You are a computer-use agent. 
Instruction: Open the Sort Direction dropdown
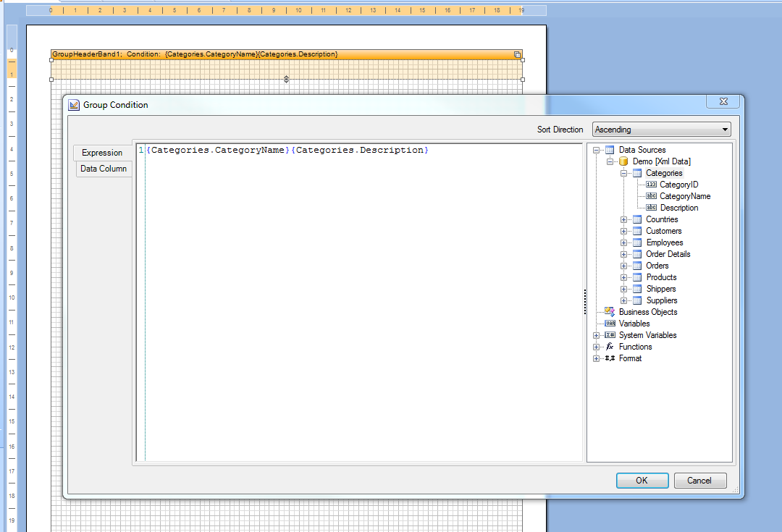pos(661,130)
